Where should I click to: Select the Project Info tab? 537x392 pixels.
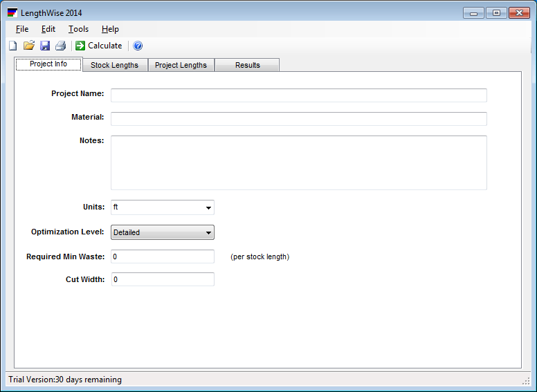tap(48, 64)
